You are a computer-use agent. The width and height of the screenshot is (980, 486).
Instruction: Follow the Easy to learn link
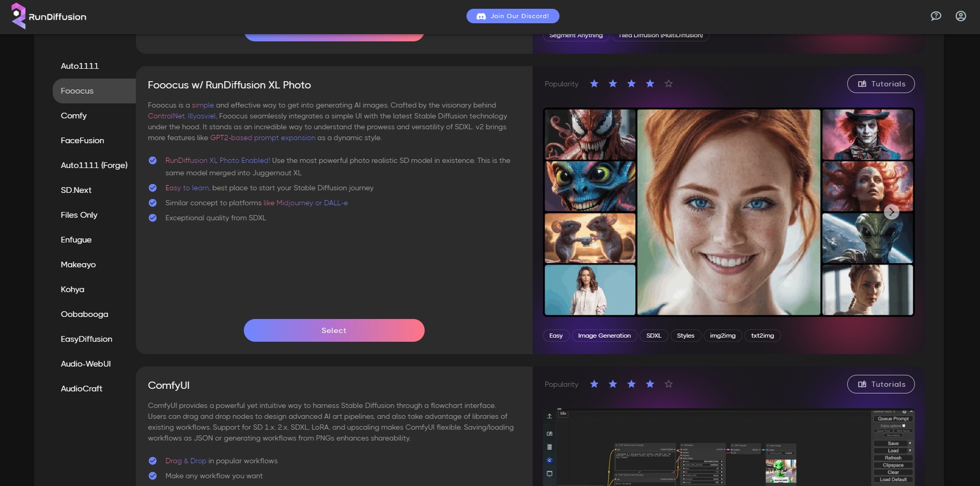pos(187,188)
